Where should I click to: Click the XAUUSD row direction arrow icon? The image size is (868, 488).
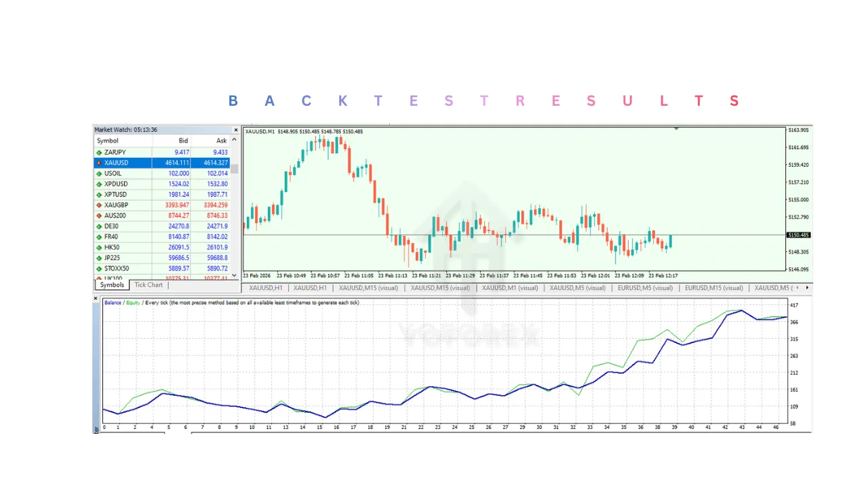click(99, 163)
